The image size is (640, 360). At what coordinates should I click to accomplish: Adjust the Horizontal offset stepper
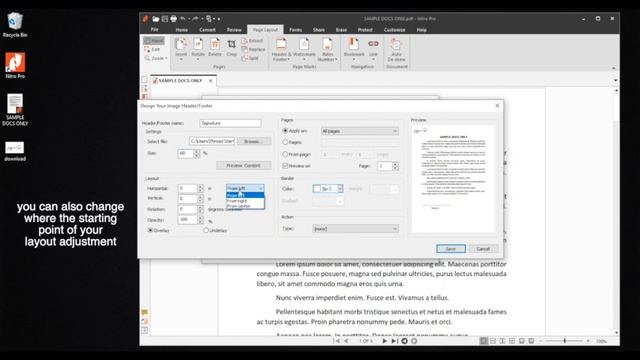(200, 188)
